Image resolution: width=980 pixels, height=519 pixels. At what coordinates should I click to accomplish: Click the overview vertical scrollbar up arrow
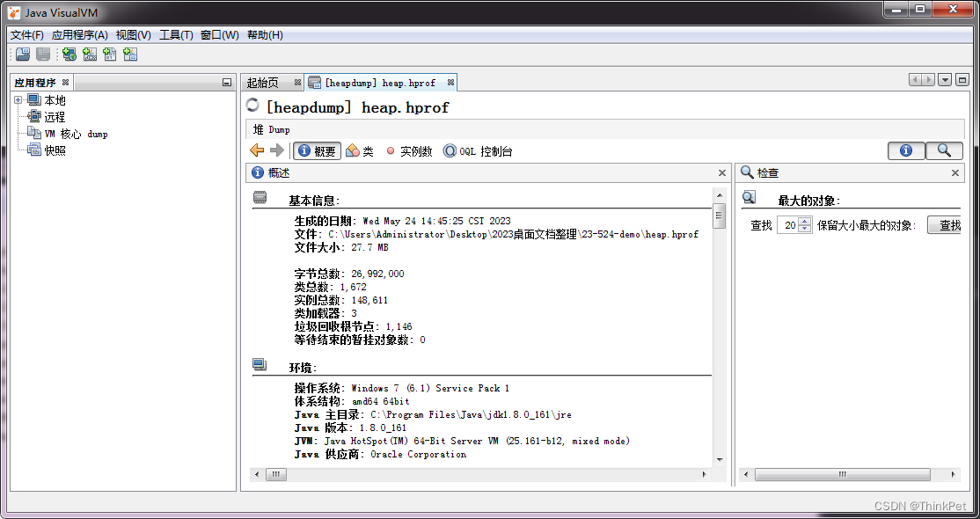click(x=720, y=195)
